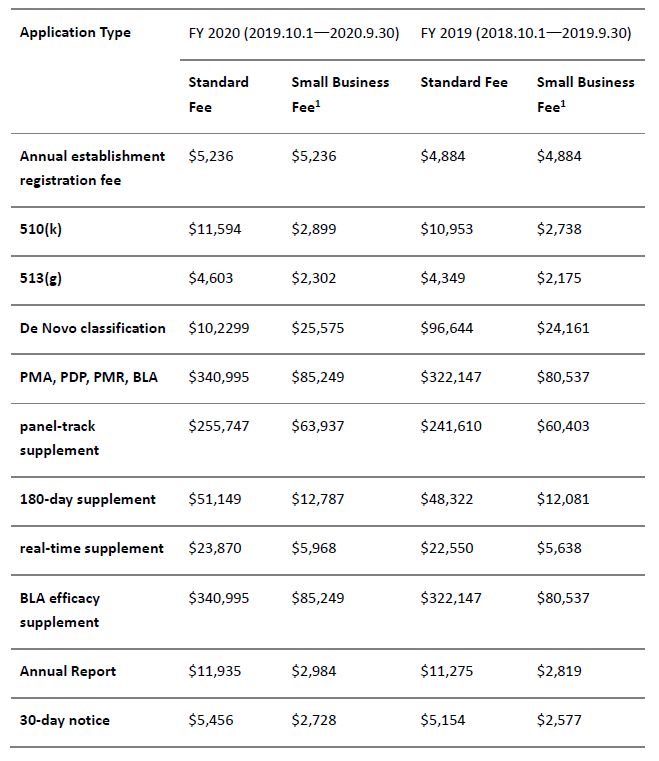The height and width of the screenshot is (761, 659).
Task: Select the 513(g) row label
Action: point(41,278)
